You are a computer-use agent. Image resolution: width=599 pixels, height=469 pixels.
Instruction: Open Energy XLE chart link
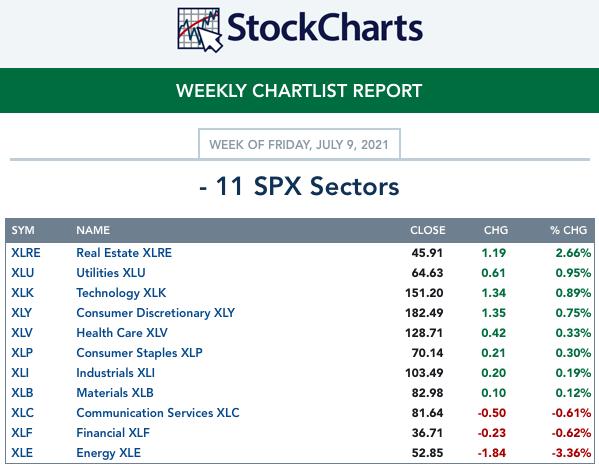pyautogui.click(x=108, y=453)
